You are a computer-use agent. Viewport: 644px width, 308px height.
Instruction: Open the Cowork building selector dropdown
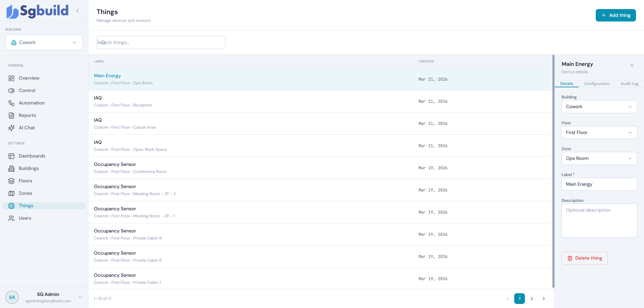[44, 42]
